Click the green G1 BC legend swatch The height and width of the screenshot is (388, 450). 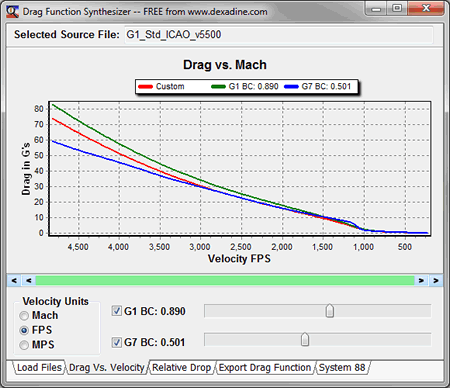[x=219, y=87]
